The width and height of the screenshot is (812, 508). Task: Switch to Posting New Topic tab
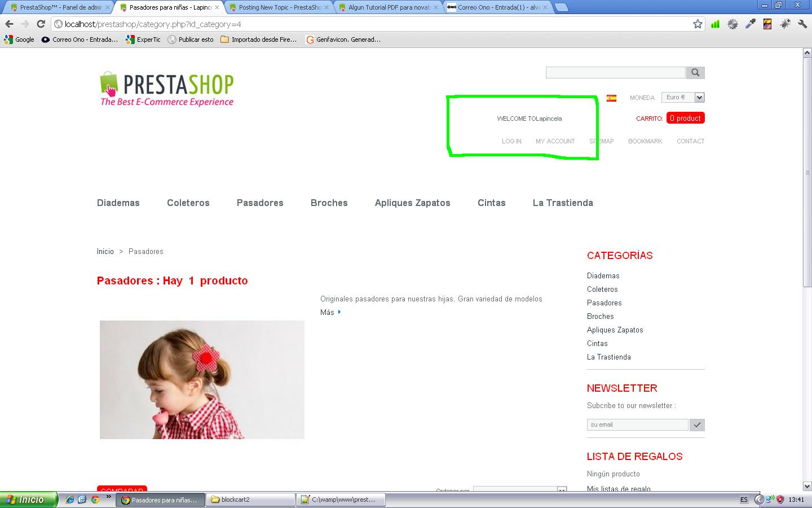[280, 7]
